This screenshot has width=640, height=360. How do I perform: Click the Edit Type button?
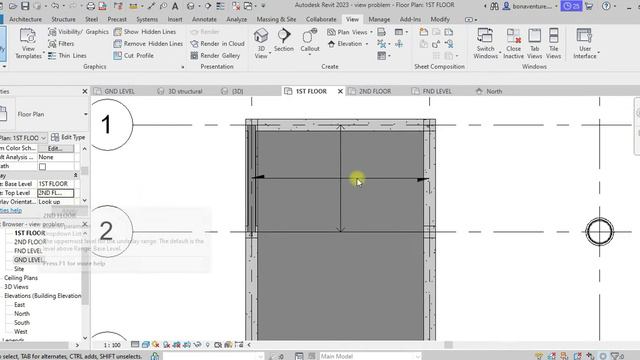click(x=69, y=137)
